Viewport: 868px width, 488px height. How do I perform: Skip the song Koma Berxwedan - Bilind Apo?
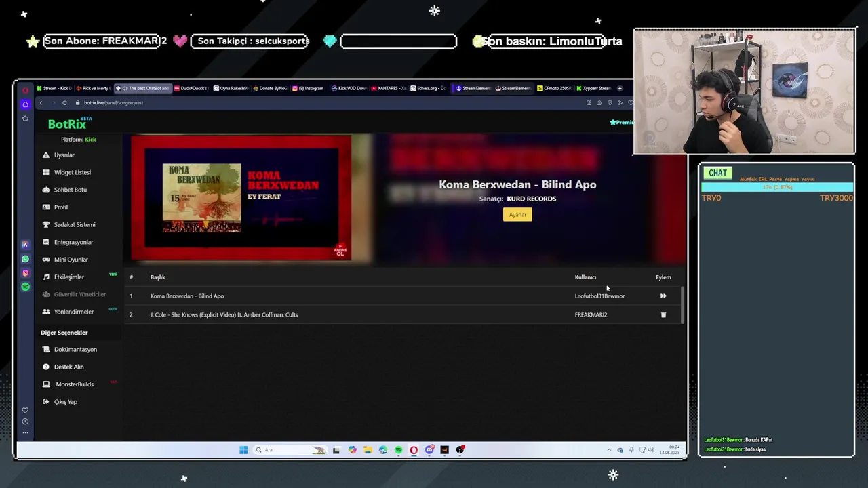point(663,296)
